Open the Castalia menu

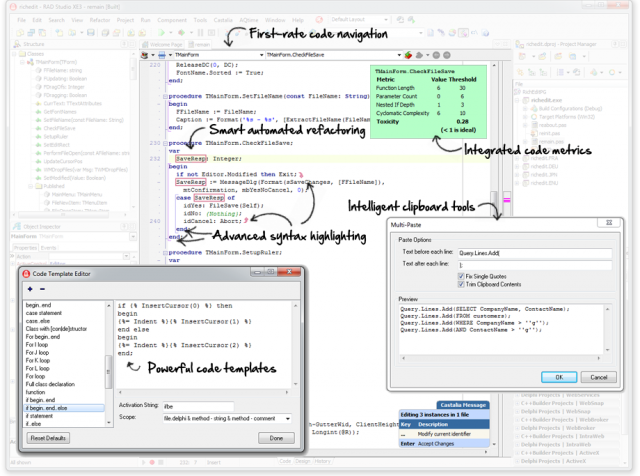(x=223, y=20)
